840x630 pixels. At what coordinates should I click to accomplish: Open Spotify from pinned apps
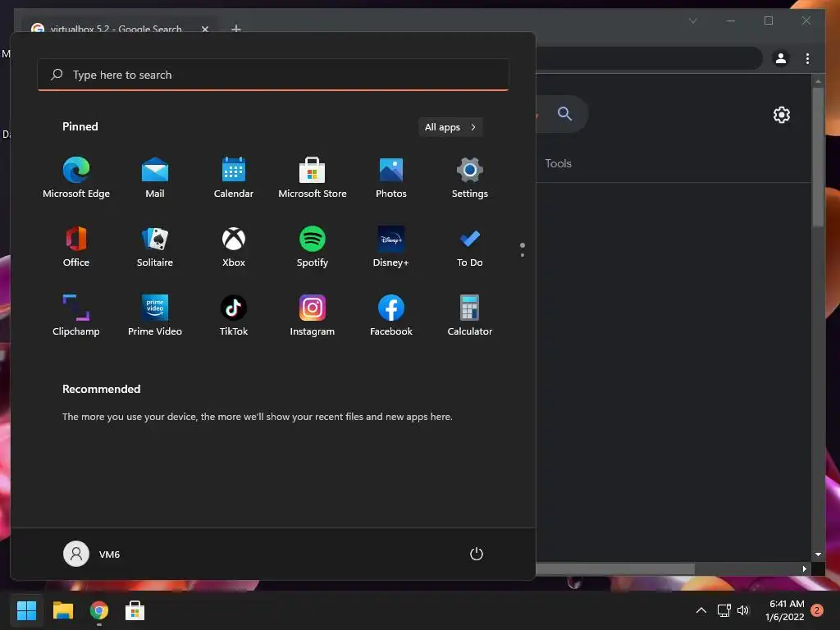click(313, 246)
